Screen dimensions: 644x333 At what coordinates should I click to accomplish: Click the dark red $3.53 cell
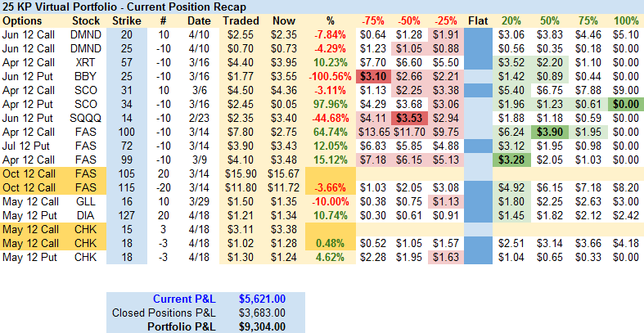coord(408,117)
